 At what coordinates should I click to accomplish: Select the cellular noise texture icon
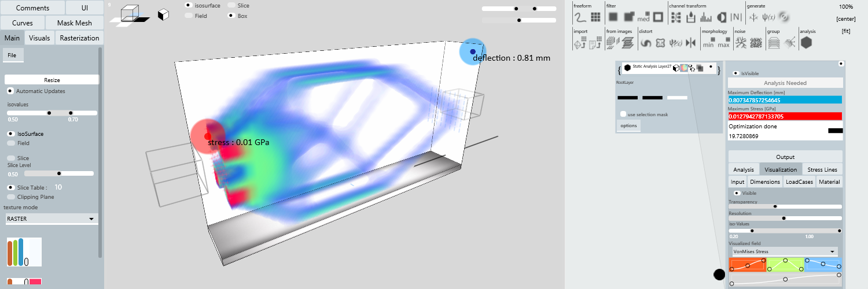756,43
